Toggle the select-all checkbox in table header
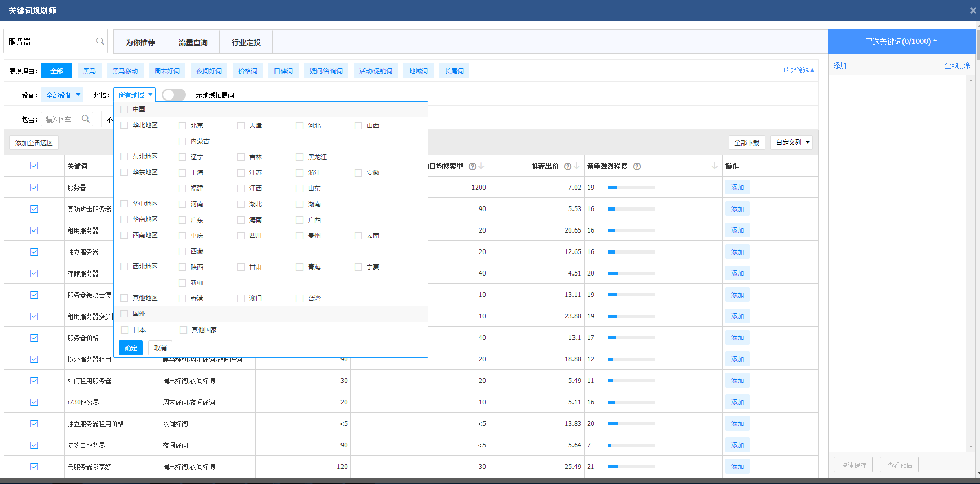 pos(34,166)
